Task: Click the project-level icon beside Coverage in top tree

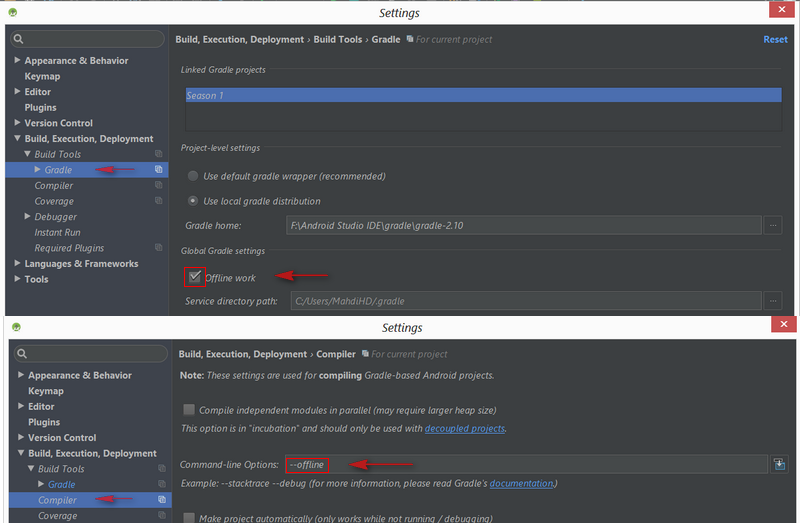Action: click(x=158, y=201)
